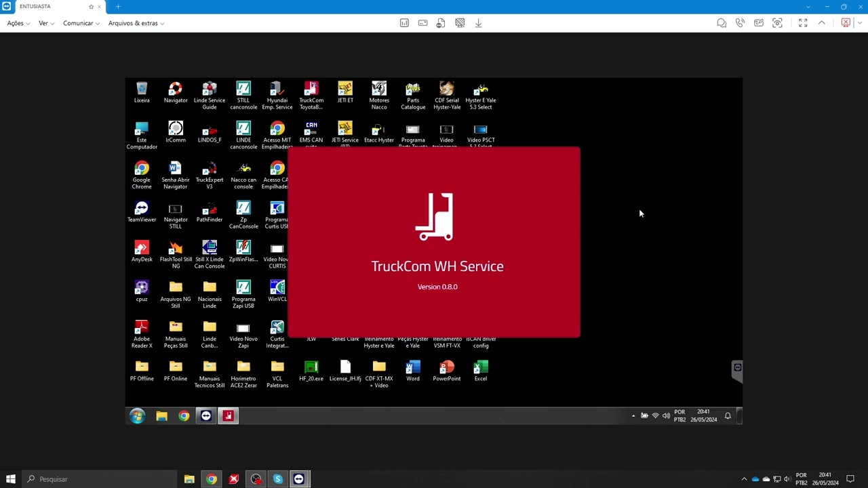Launch Hyster E Yale 5.3 Select
Viewport: 868px width, 488px height.
point(481,96)
